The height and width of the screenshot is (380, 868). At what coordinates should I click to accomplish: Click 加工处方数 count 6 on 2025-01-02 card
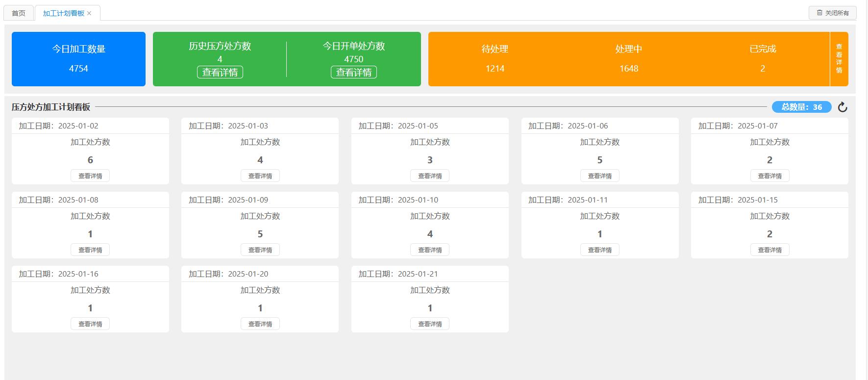click(x=90, y=160)
